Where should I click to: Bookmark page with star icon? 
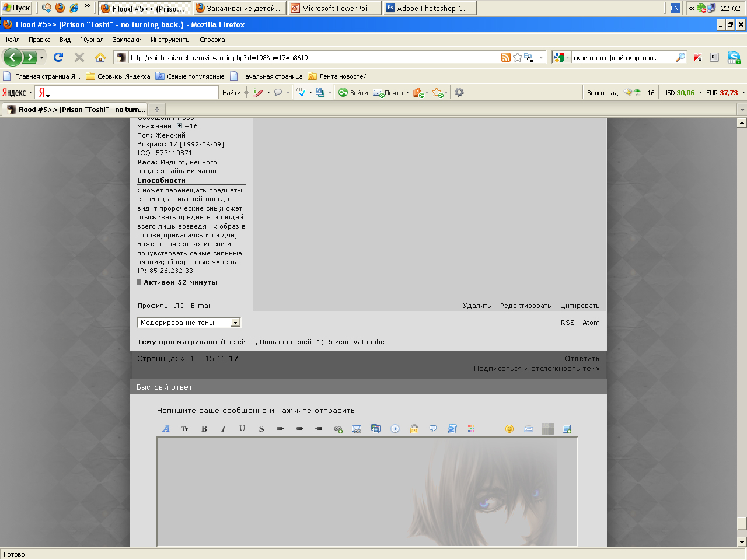517,57
